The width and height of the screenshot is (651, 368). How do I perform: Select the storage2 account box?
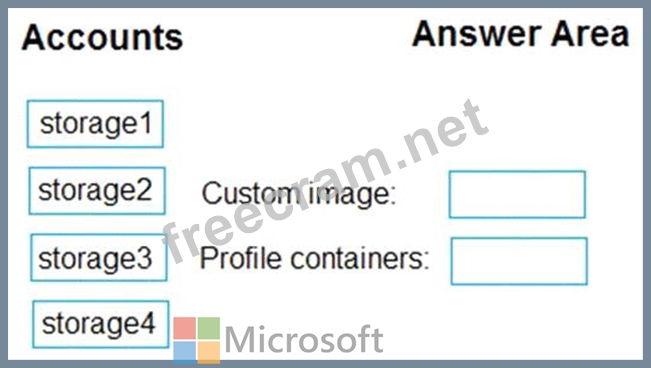pyautogui.click(x=97, y=191)
